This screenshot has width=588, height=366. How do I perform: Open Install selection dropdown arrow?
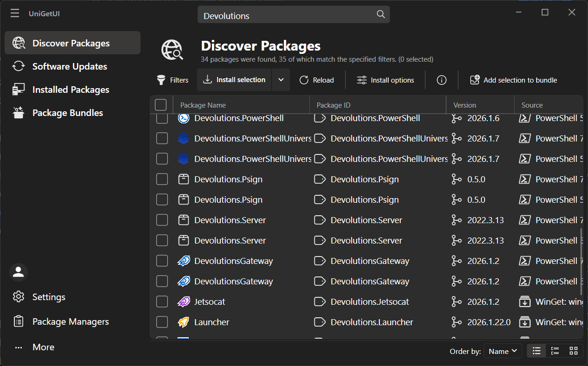click(281, 80)
